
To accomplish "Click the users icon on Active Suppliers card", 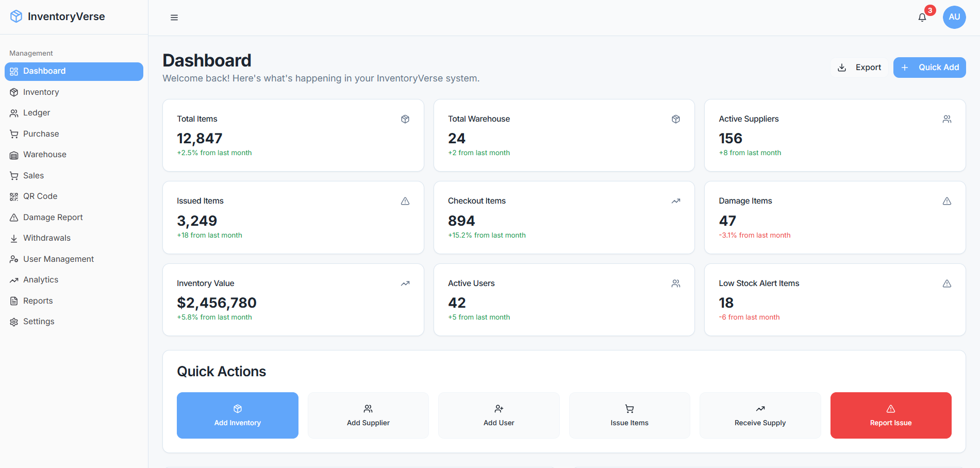I will (946, 119).
